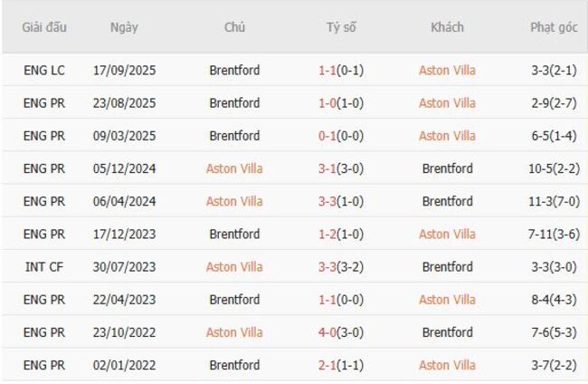Open the 4-0 score on 23/10/2022

click(327, 332)
